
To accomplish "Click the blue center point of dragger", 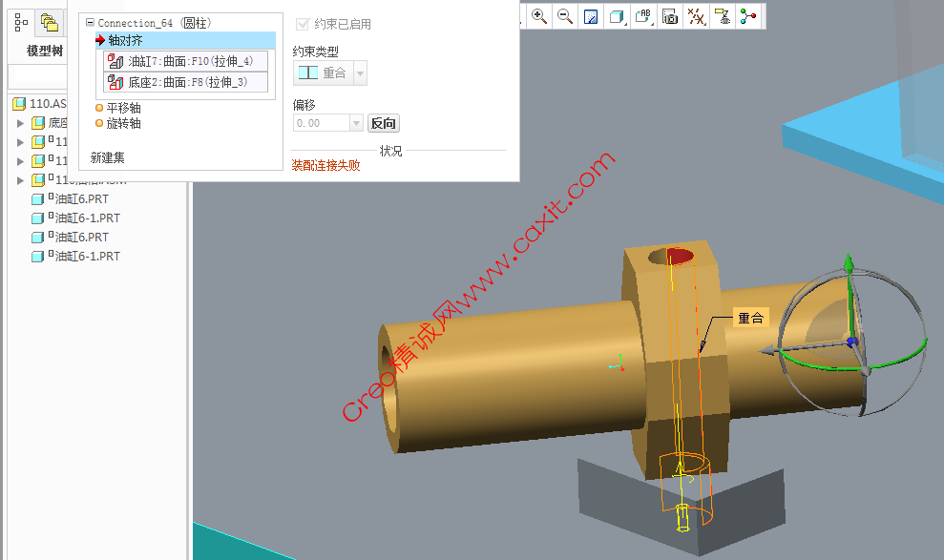I will point(851,342).
